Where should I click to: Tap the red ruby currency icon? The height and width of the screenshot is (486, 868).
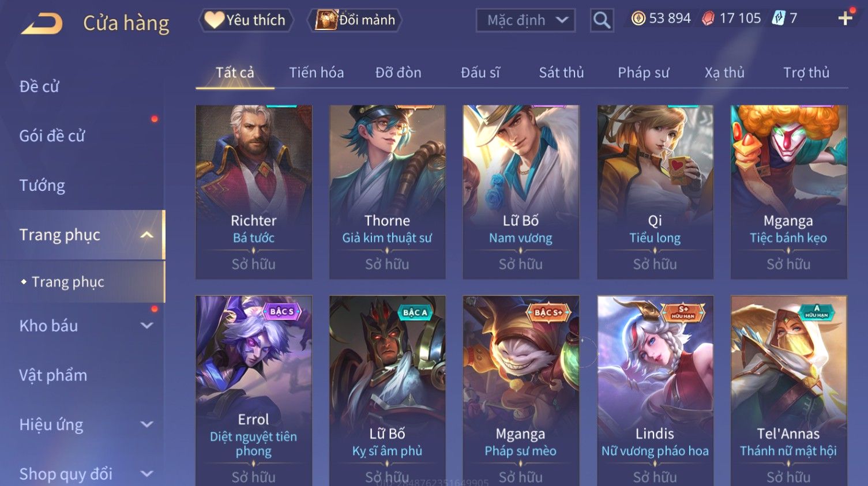coord(708,18)
